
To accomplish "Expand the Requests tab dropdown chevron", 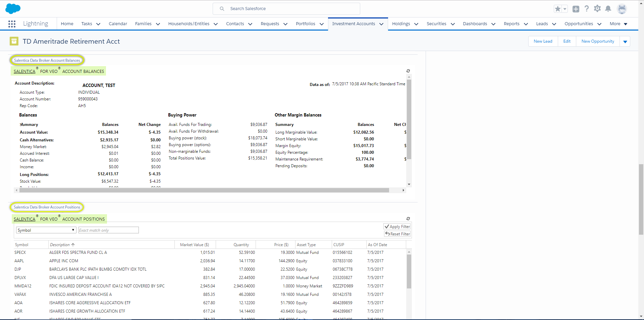I will pyautogui.click(x=285, y=24).
